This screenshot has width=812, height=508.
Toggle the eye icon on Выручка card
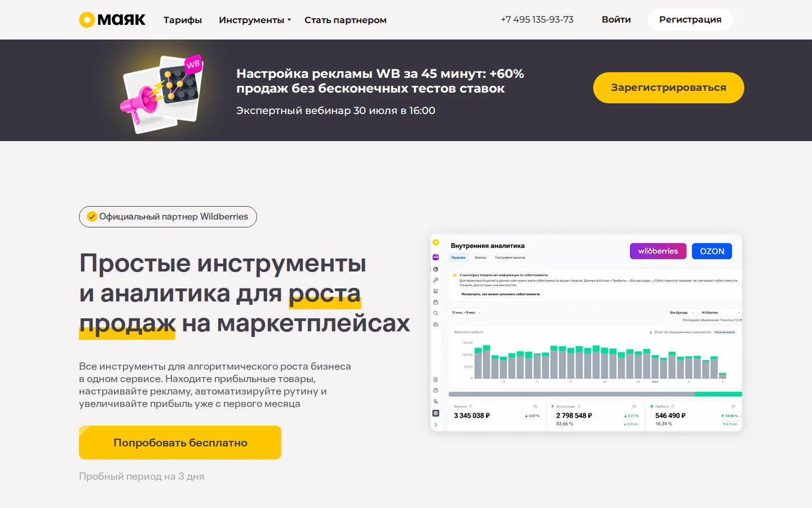click(535, 406)
